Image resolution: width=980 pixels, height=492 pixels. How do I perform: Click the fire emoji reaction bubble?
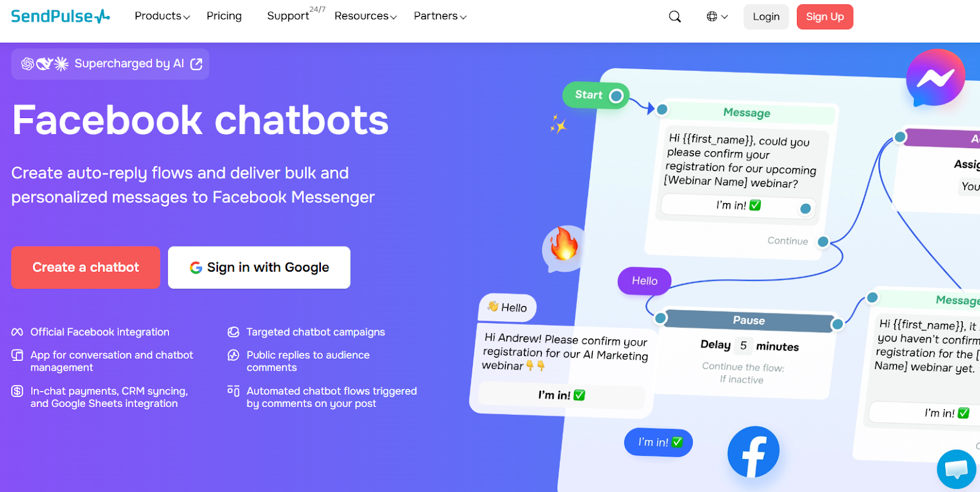pos(564,248)
